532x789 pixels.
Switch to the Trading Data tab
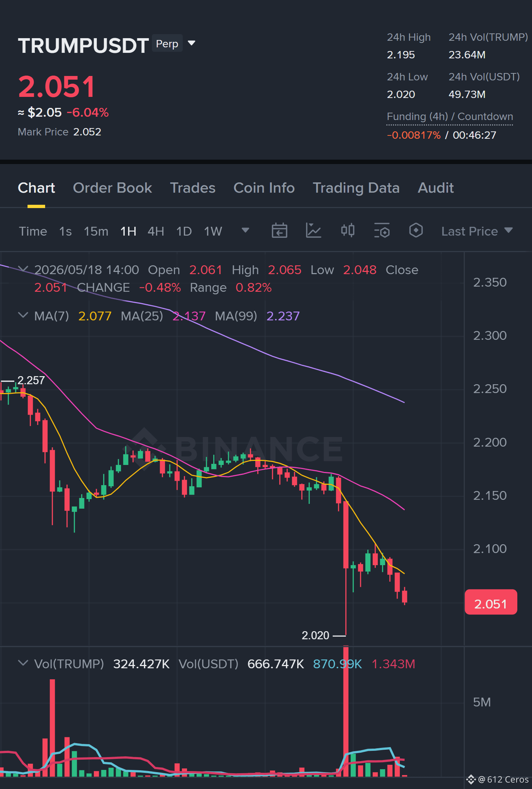pyautogui.click(x=356, y=188)
